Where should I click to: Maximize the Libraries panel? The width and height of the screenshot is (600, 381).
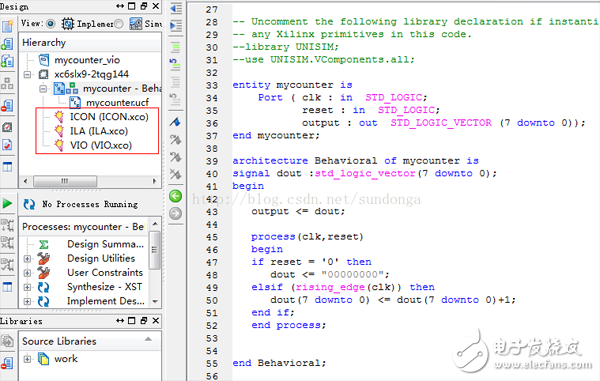(132, 321)
